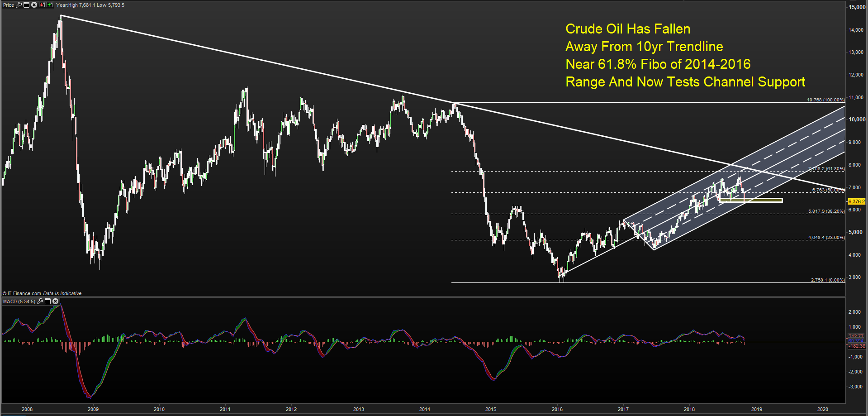Remove the MACD indicator with X icon
The height and width of the screenshot is (416, 868).
pyautogui.click(x=55, y=301)
